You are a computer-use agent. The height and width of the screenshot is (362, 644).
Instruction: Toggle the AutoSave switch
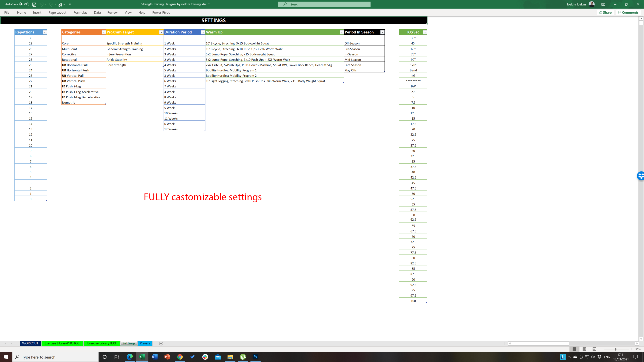(x=24, y=4)
